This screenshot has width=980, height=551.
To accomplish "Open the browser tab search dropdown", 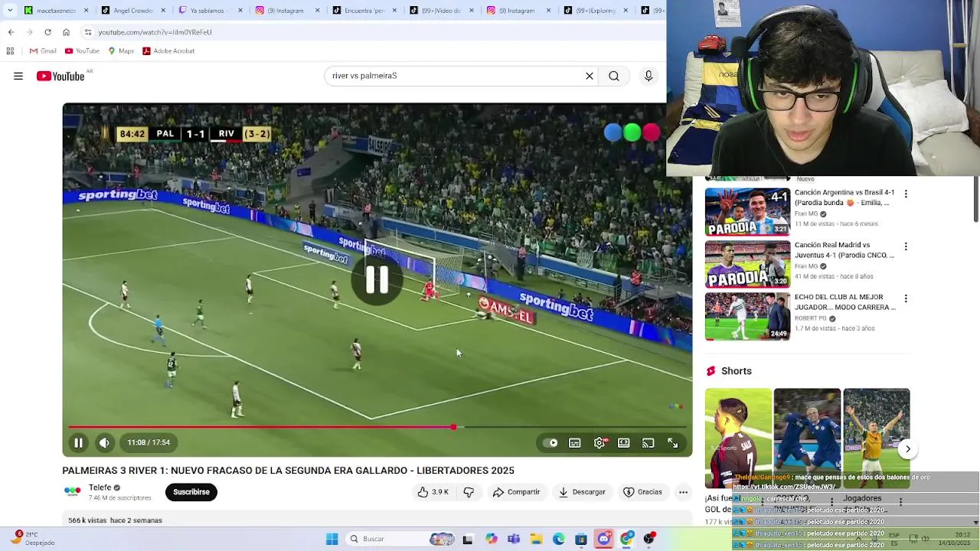I will 9,11.
